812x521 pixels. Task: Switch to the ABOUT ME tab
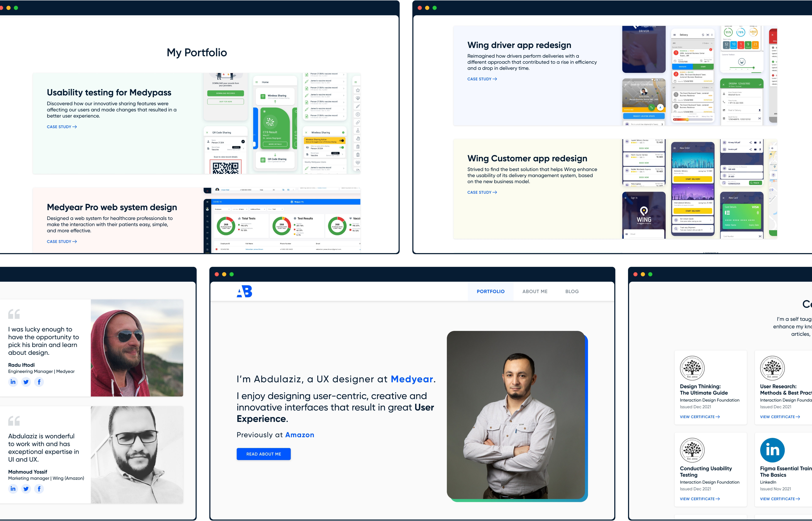[535, 291]
